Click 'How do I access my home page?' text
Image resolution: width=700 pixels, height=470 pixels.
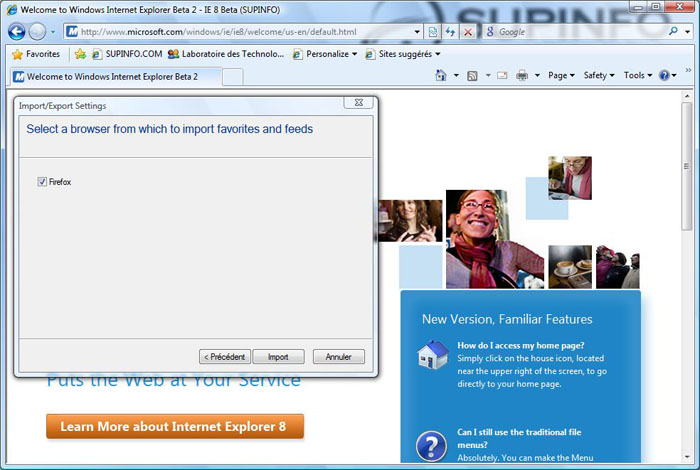pos(521,345)
